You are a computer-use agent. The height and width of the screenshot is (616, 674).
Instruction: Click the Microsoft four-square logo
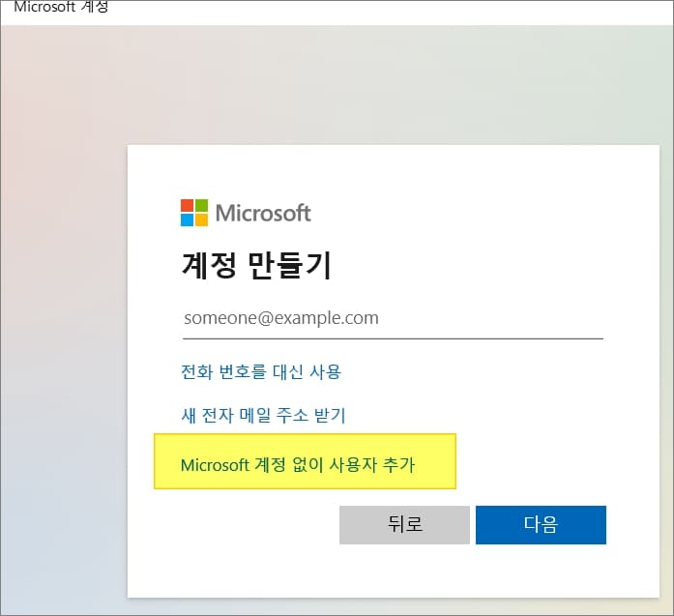point(194,213)
